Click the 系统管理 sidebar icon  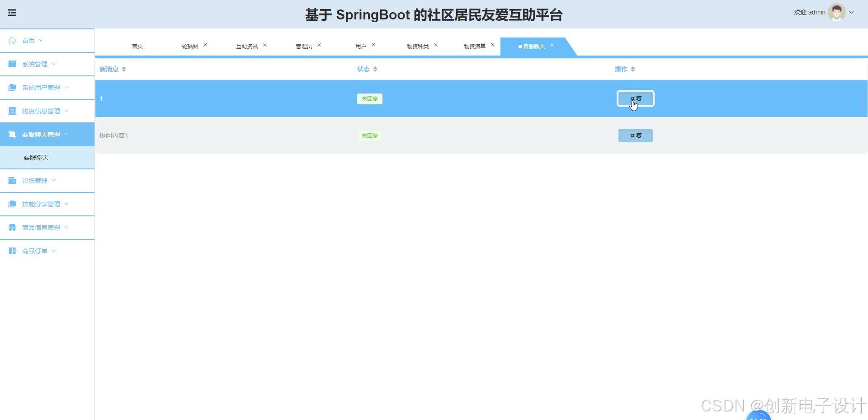point(12,64)
